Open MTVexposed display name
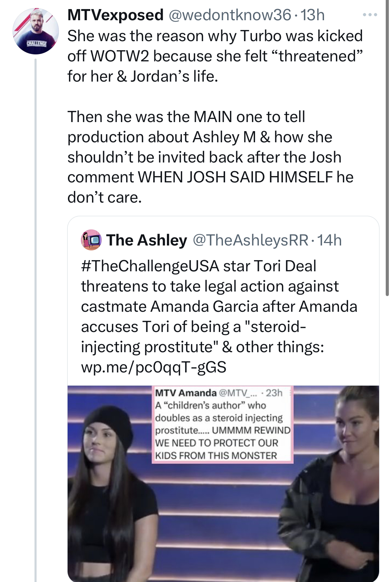This screenshot has height=582, width=392. click(115, 15)
